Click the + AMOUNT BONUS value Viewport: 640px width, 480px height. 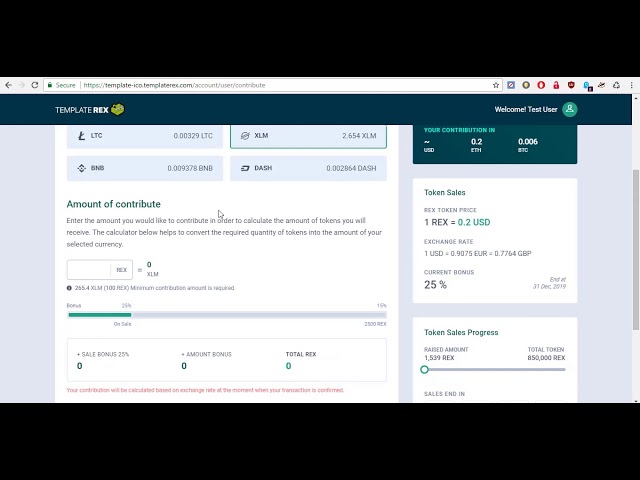point(184,366)
